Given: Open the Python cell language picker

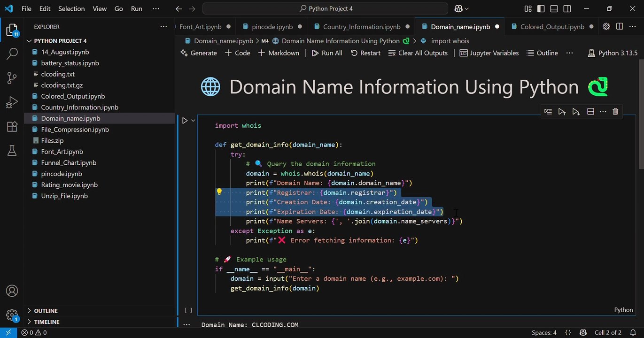Looking at the screenshot, I should pos(623,310).
